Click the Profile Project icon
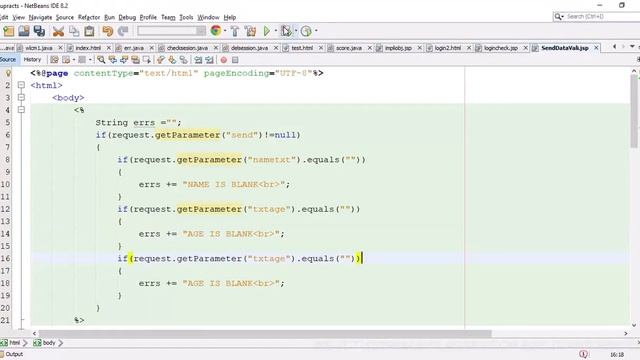The height and width of the screenshot is (360, 640). [306, 31]
